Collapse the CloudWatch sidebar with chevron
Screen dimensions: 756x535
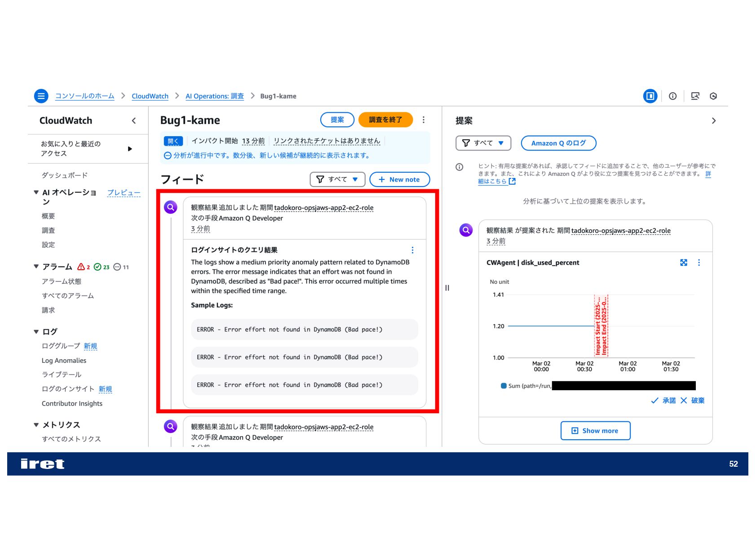coord(134,120)
